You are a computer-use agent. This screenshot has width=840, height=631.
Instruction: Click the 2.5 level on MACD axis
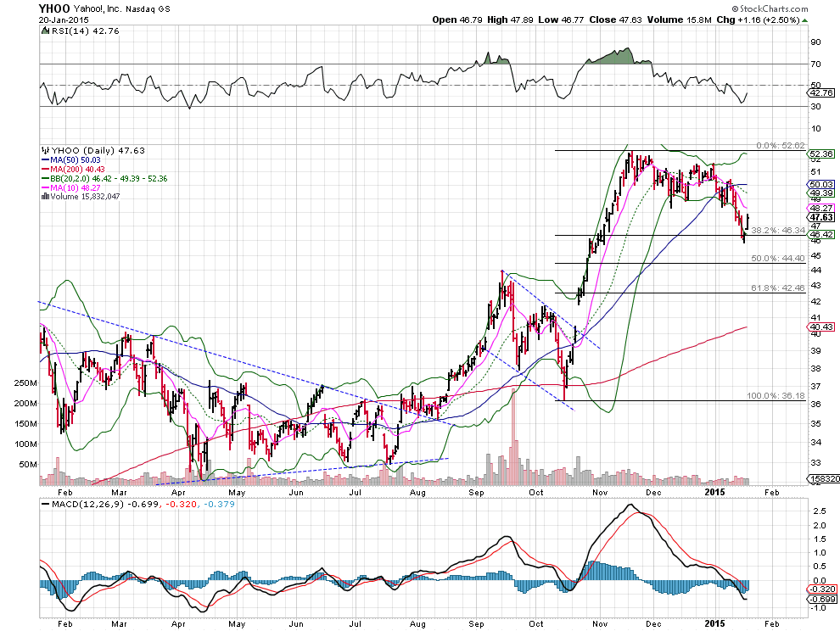click(x=819, y=511)
